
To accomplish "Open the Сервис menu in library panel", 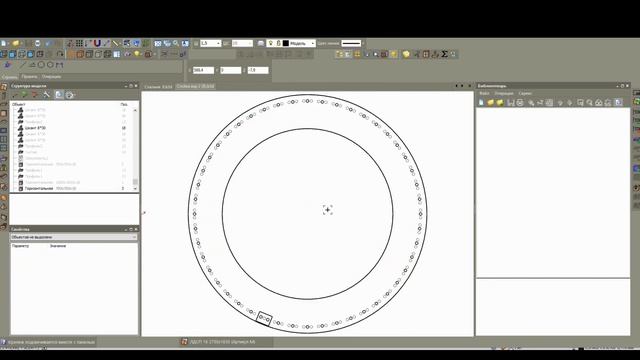I will pos(525,93).
